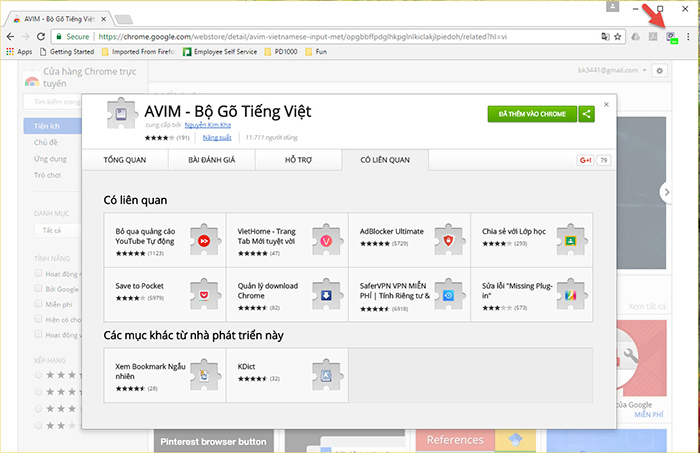This screenshot has width=700, height=453.
Task: Open the AVIM extension icon in toolbar
Action: click(671, 37)
